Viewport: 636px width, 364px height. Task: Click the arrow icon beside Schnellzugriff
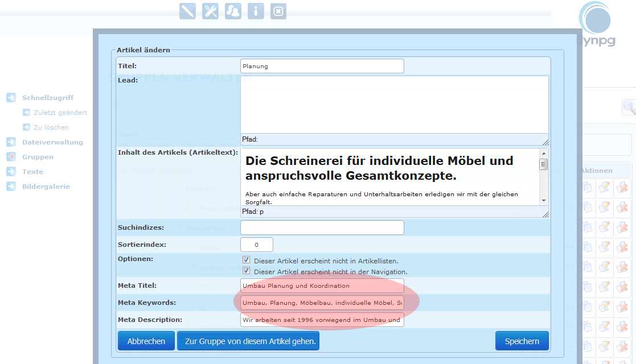point(11,98)
